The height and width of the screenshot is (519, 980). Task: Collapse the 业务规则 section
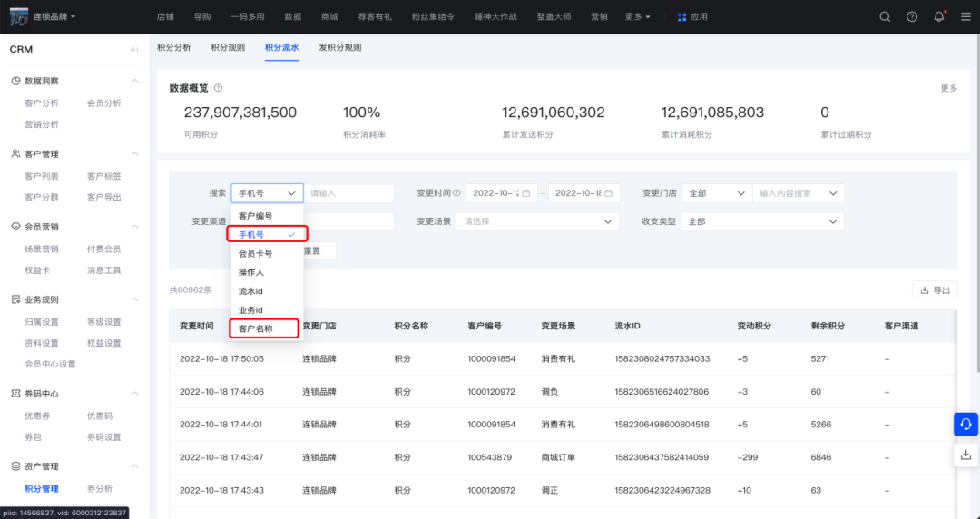coord(133,300)
